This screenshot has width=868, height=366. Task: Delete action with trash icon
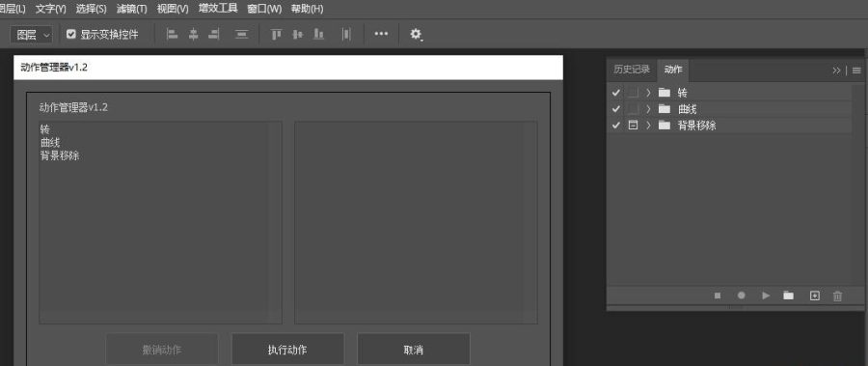click(837, 296)
